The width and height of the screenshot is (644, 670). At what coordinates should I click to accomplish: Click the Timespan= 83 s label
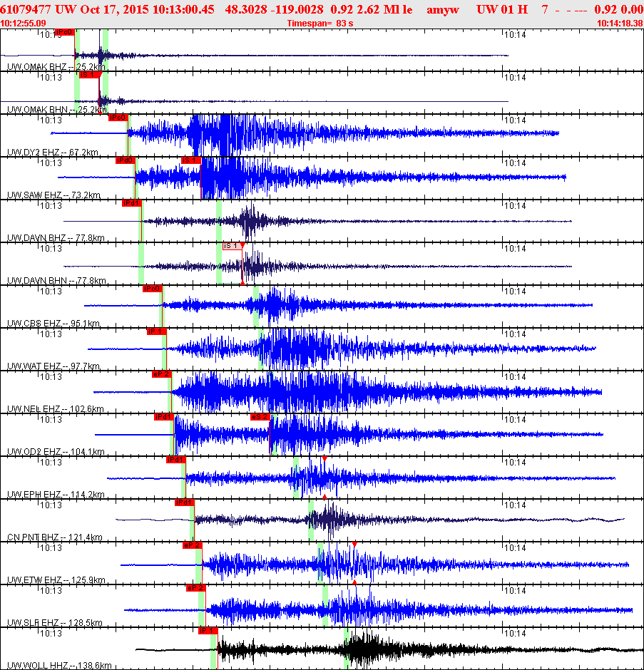coord(320,23)
